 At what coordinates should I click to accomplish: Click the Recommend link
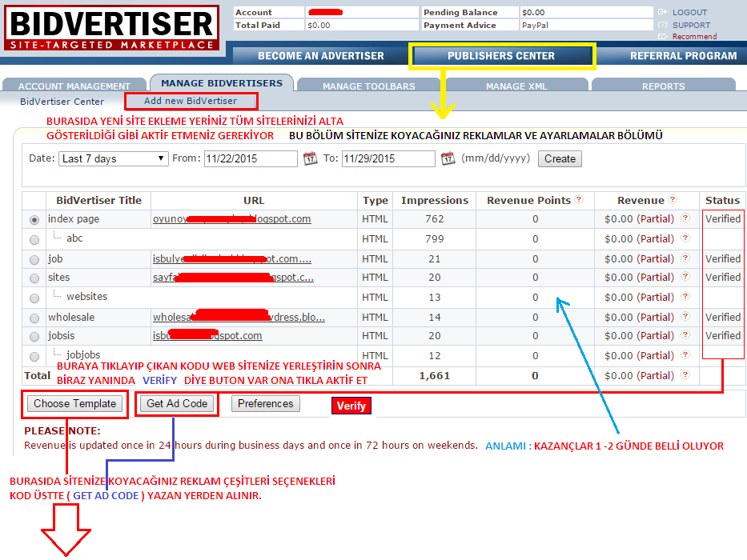click(x=695, y=37)
